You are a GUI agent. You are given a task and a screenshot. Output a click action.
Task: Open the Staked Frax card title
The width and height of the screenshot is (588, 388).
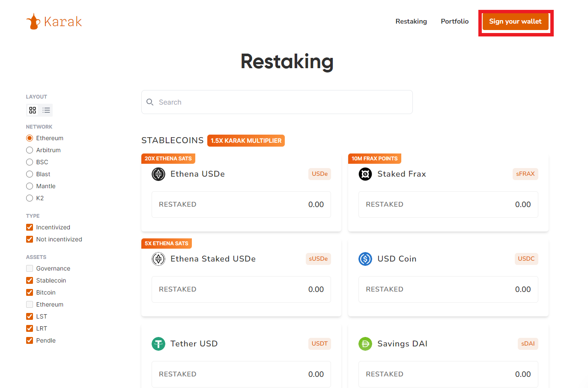[402, 174]
